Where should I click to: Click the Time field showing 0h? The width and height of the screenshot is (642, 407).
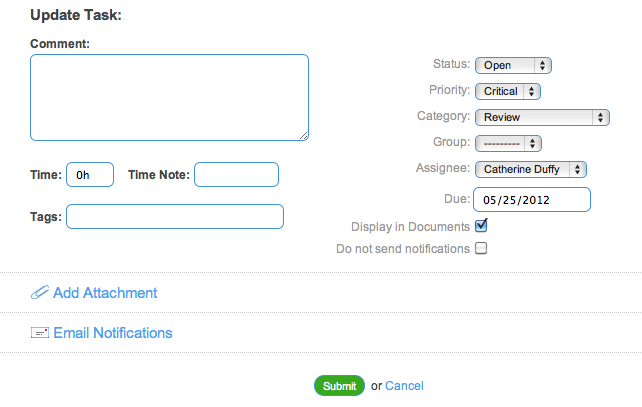(90, 175)
